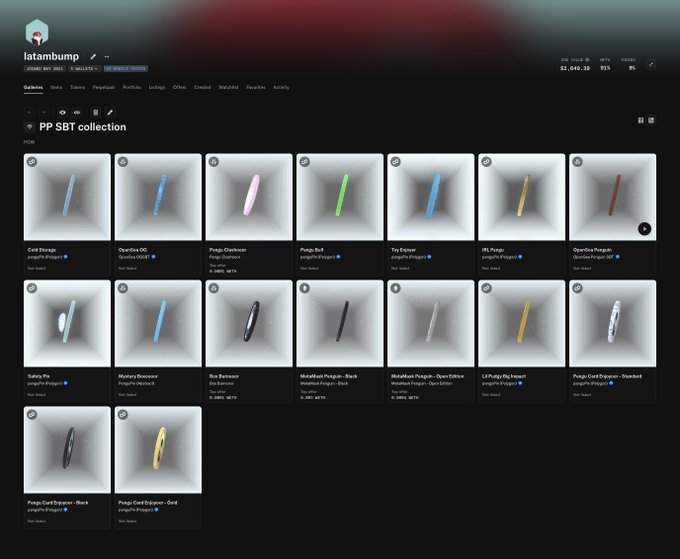Click gallery icon left of PP SBT collection

click(x=29, y=127)
